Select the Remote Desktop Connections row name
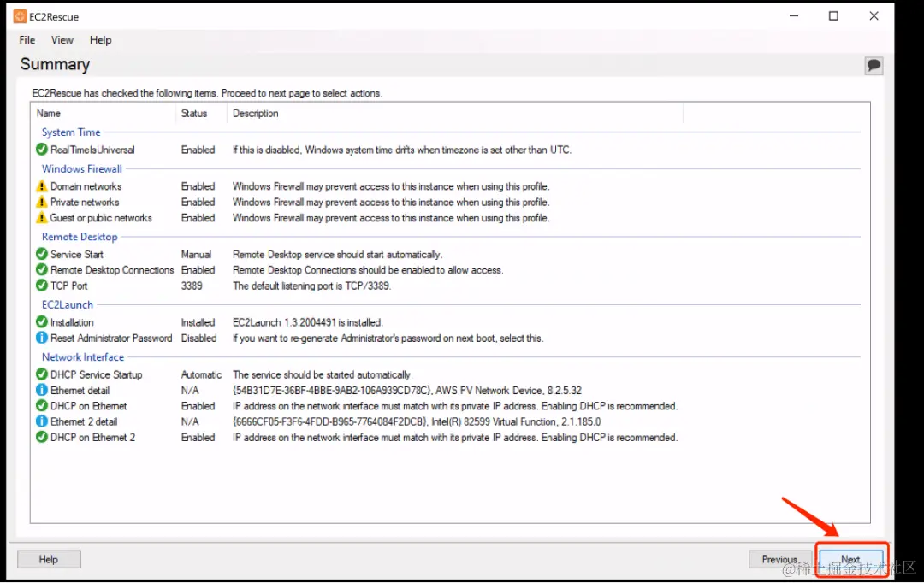924x583 pixels. [x=112, y=270]
